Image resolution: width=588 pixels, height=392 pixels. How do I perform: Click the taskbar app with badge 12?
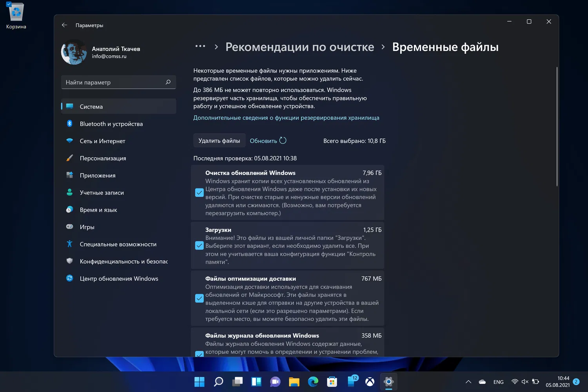(352, 381)
